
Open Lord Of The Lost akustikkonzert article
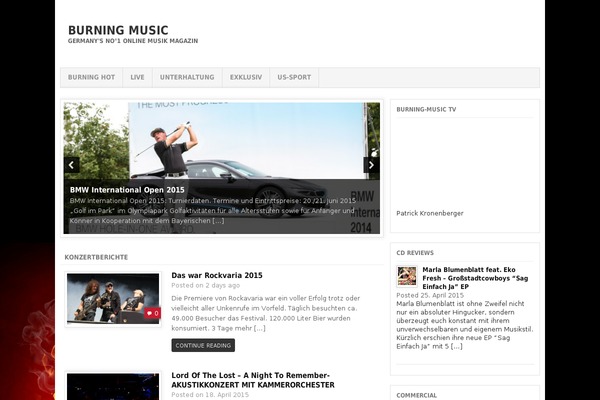click(253, 380)
